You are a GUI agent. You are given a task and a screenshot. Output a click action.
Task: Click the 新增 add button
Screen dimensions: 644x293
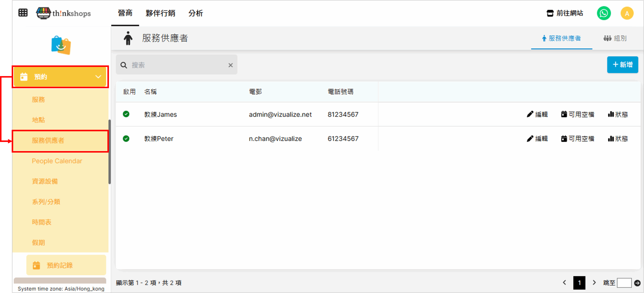(622, 65)
